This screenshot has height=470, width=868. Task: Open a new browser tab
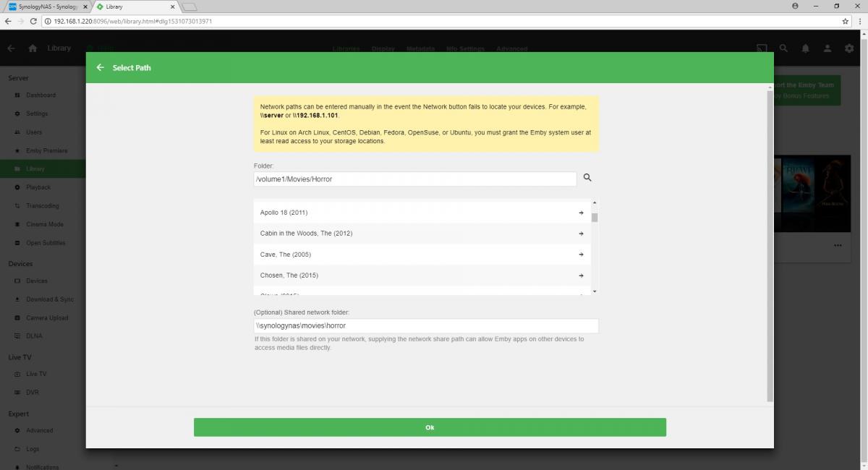(x=188, y=7)
